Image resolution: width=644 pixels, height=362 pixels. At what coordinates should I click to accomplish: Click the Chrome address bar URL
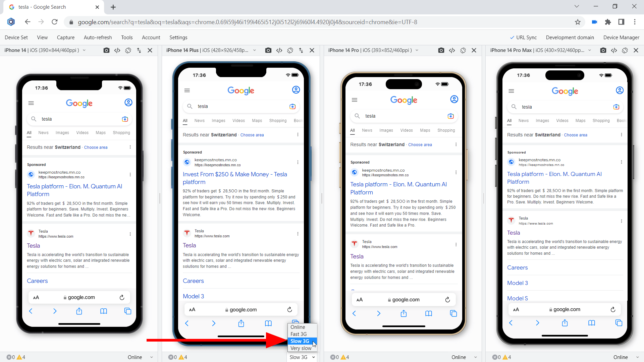tap(248, 22)
